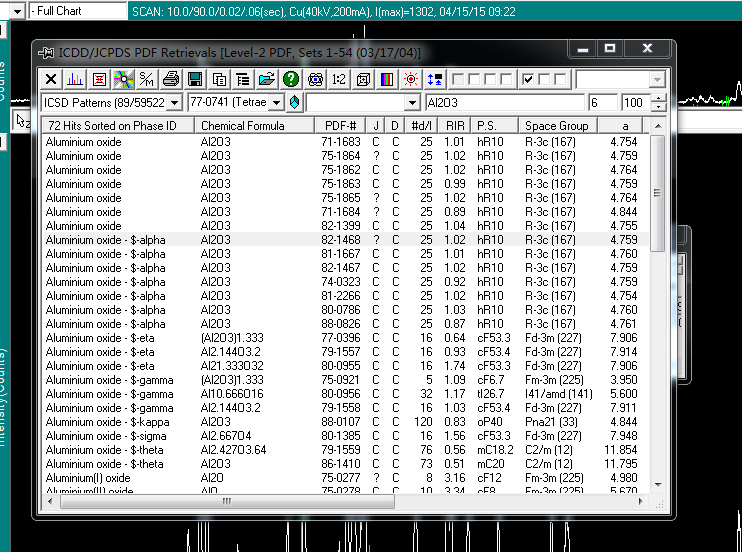Click the red crossed-box remove icon

99,79
